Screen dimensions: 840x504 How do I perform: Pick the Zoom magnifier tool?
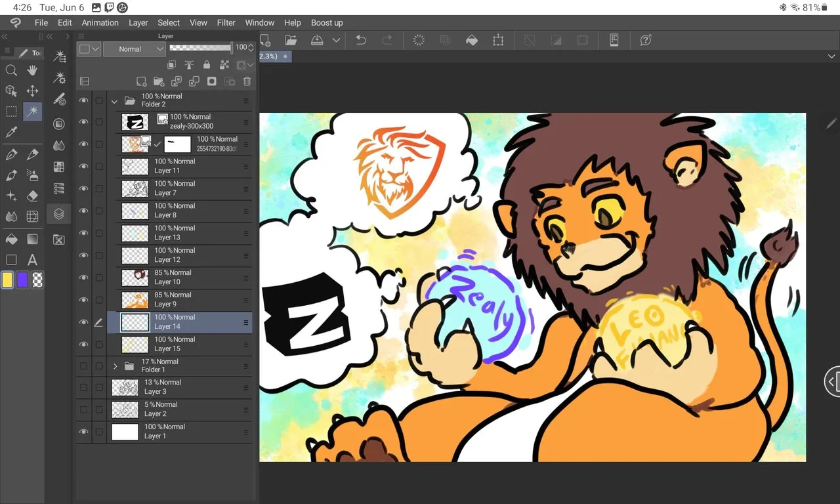coord(11,71)
